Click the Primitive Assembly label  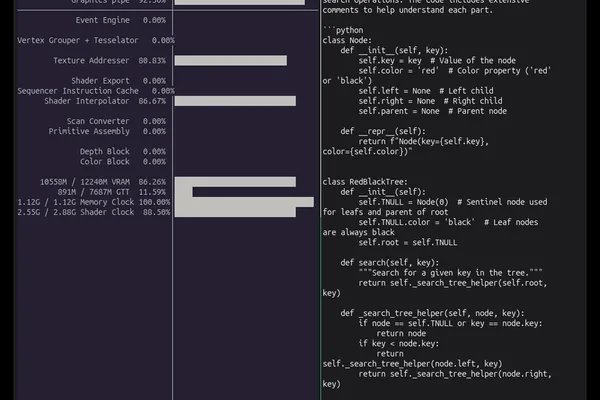tap(89, 131)
